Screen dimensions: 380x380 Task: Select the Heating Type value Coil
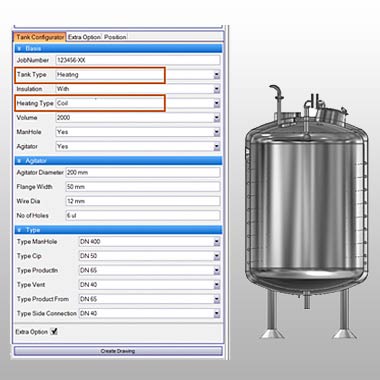click(x=62, y=103)
